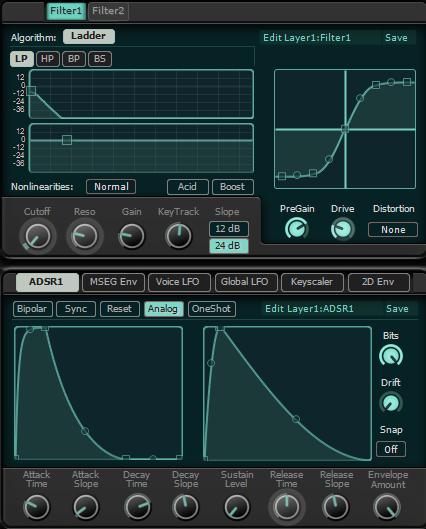Image resolution: width=426 pixels, height=529 pixels.
Task: Click the Drive knob
Action: 342,229
